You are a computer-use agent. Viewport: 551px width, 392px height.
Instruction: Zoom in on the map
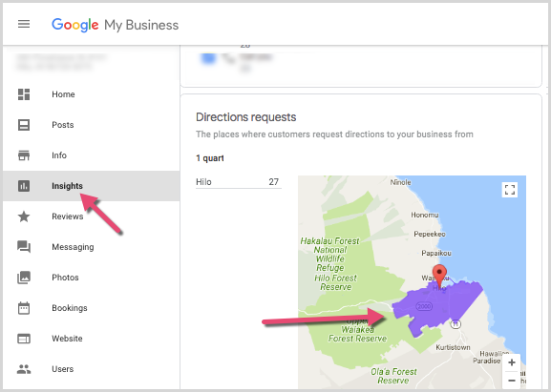point(512,362)
